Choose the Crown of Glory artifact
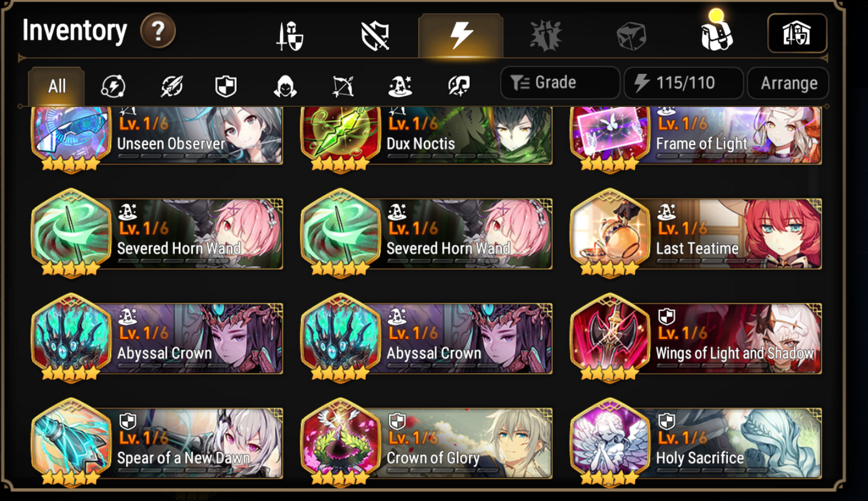The image size is (868, 501). pos(426,443)
